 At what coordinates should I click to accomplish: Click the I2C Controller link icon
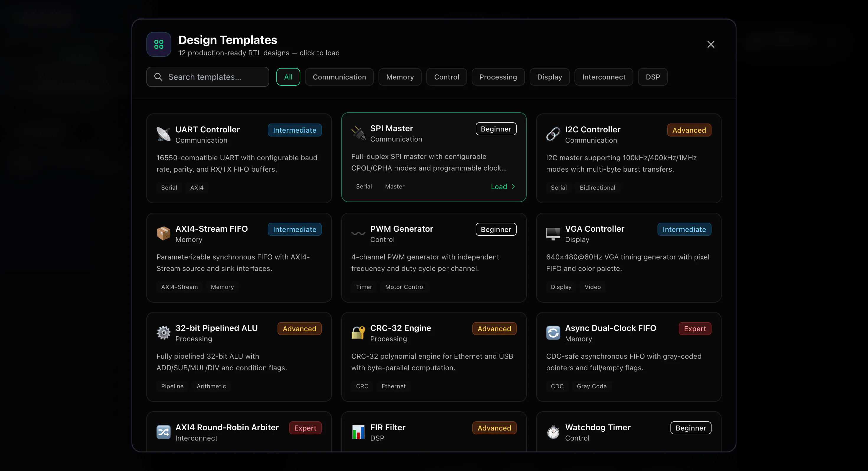pos(553,134)
